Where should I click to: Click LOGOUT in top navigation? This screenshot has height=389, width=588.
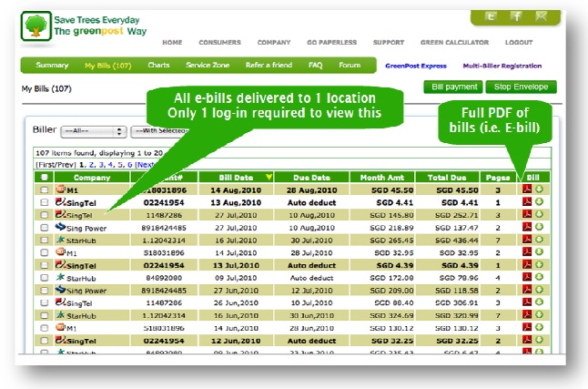click(519, 43)
